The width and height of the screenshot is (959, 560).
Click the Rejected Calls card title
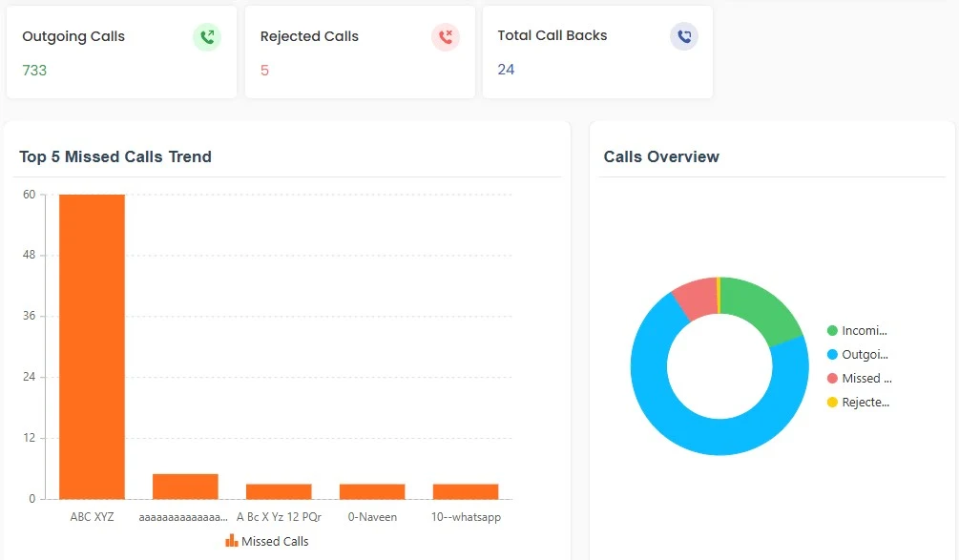[x=309, y=36]
